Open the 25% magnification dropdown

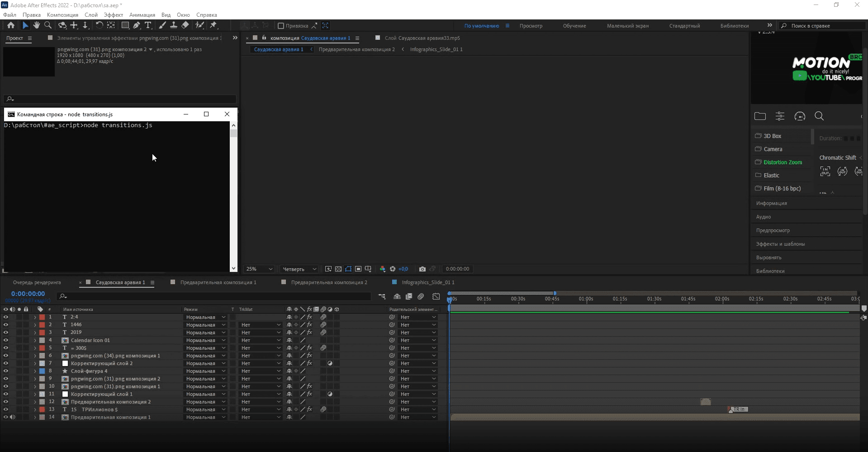coord(259,269)
